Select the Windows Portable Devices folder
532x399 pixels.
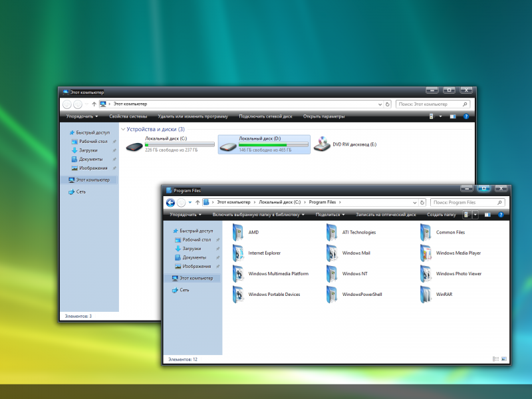[267, 295]
